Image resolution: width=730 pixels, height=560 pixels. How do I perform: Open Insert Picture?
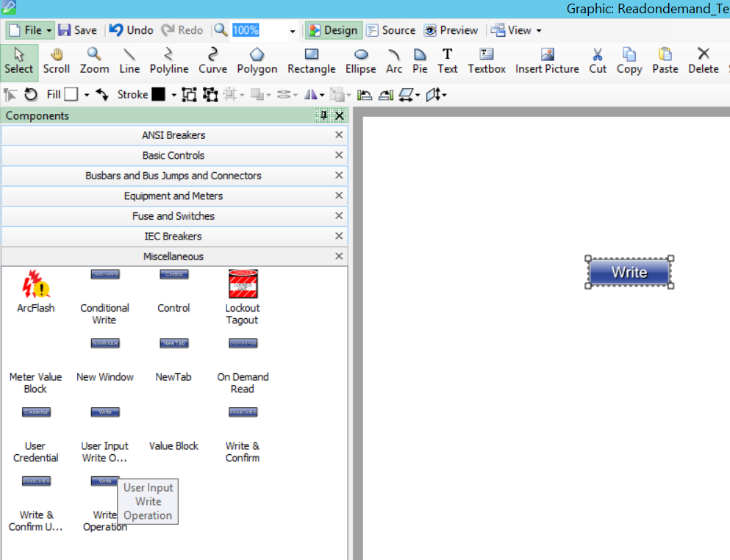point(546,60)
